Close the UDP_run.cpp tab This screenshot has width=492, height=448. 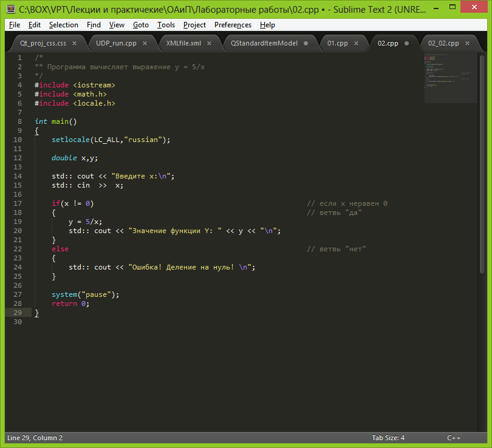145,44
